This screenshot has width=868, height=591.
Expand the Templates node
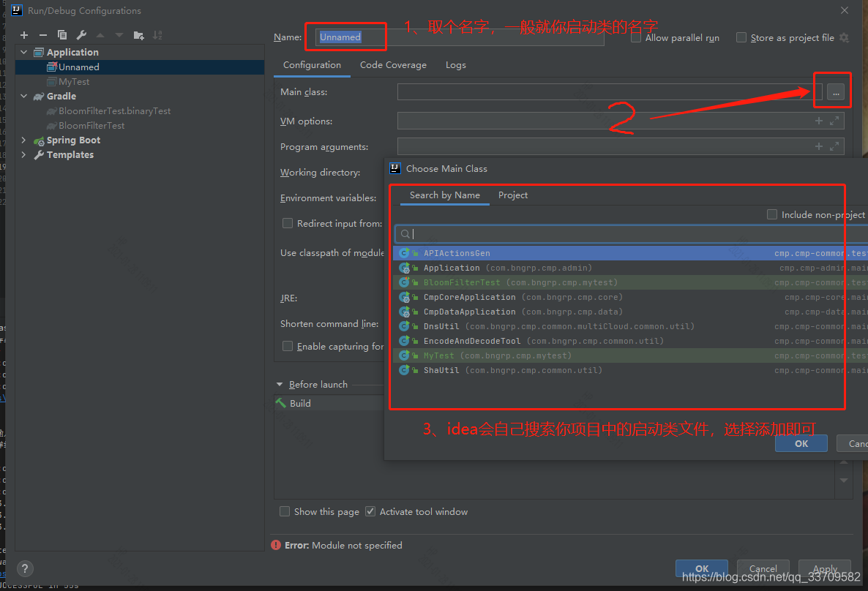coord(24,154)
